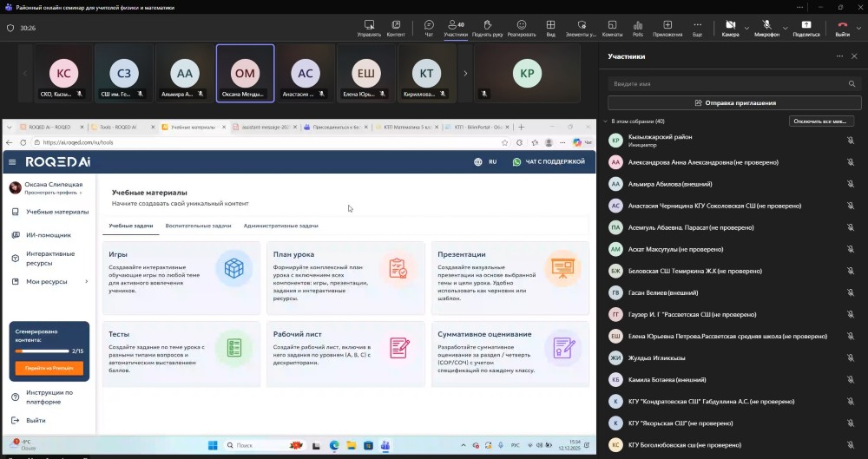Click the Приложения apps icon
Screen dimensions: 868x459
coord(667,25)
